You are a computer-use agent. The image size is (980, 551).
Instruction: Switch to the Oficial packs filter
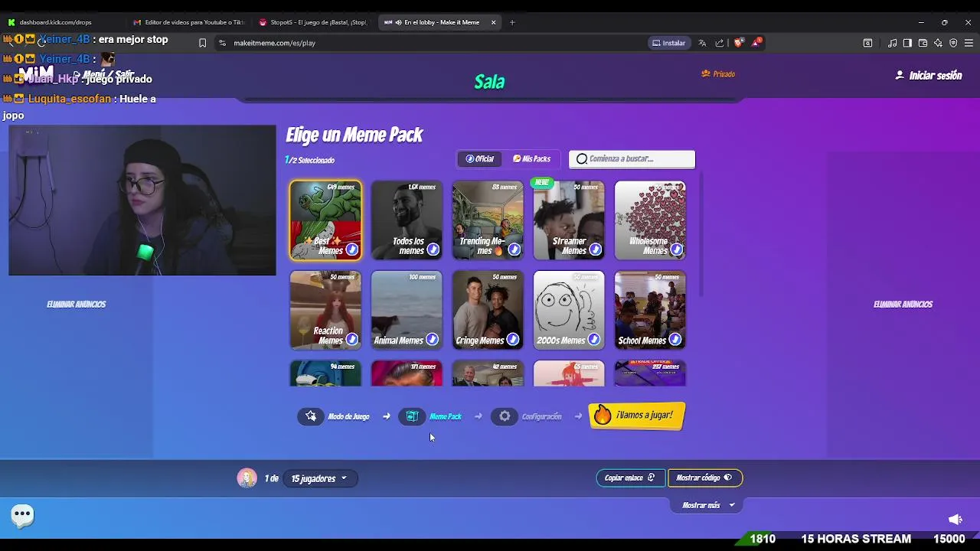[x=480, y=158]
